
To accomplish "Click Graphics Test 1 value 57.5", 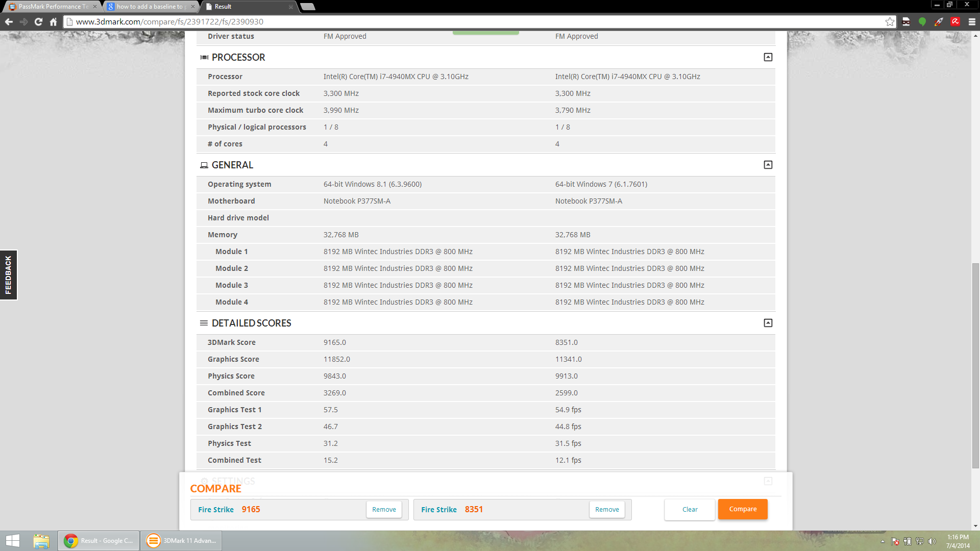I will tap(330, 410).
